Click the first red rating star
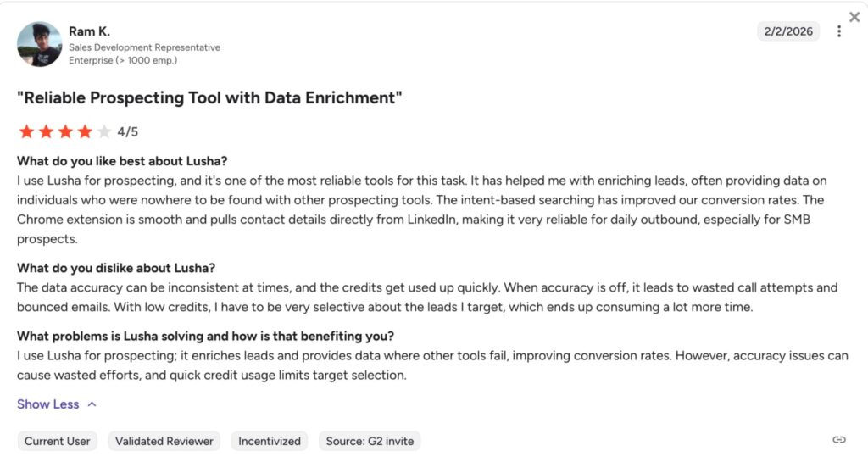868x462 pixels. (x=26, y=131)
